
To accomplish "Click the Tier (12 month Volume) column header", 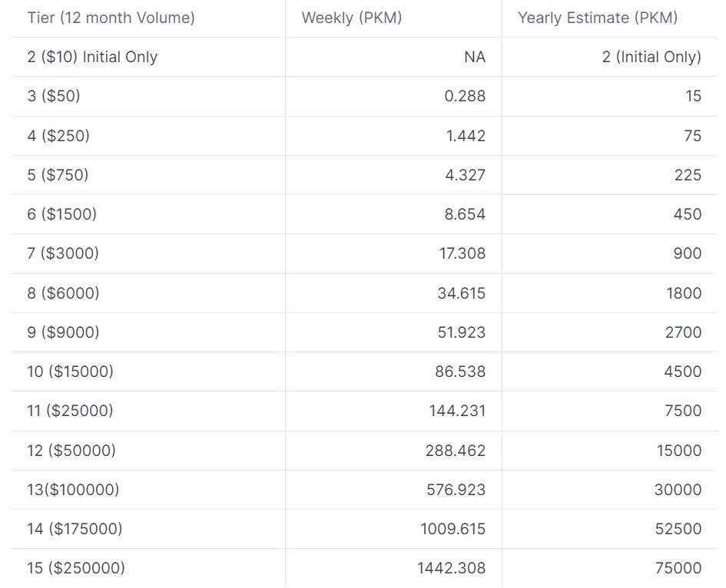I will tap(111, 18).
